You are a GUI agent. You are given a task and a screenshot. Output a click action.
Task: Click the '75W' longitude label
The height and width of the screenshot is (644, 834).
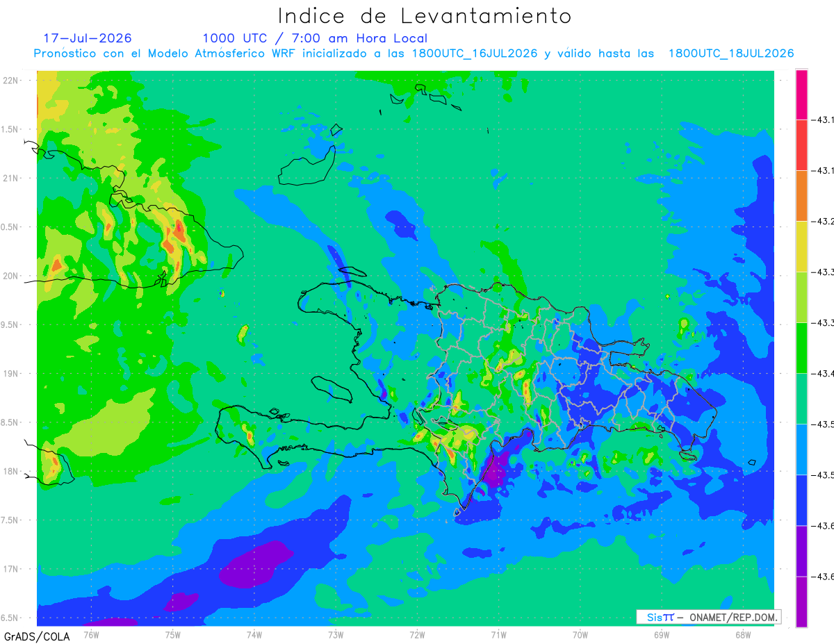173,634
